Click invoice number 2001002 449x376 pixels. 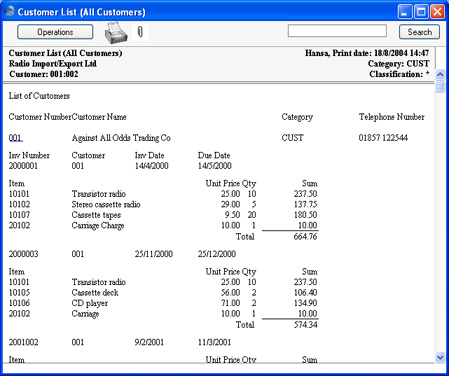[x=23, y=342]
